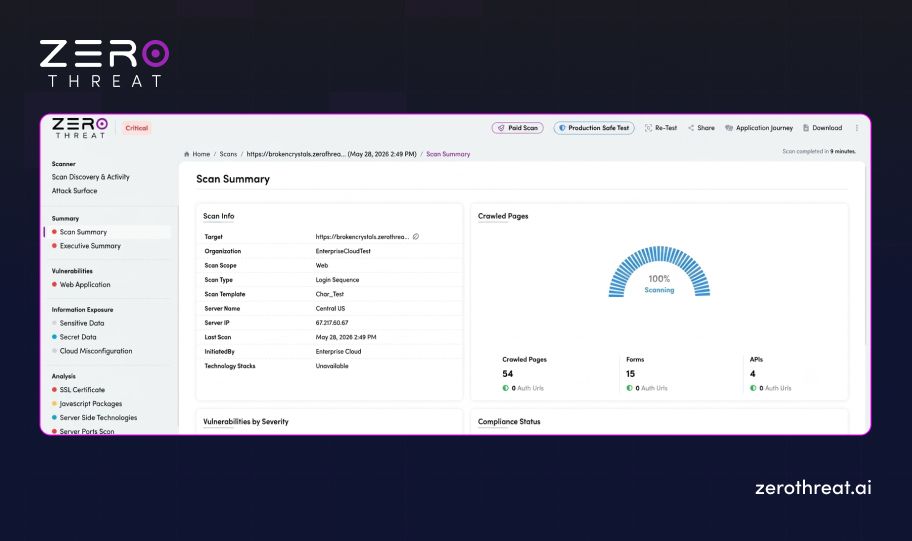Click the red dot beside SSL Certificate
Image resolution: width=912 pixels, height=541 pixels.
pos(54,390)
